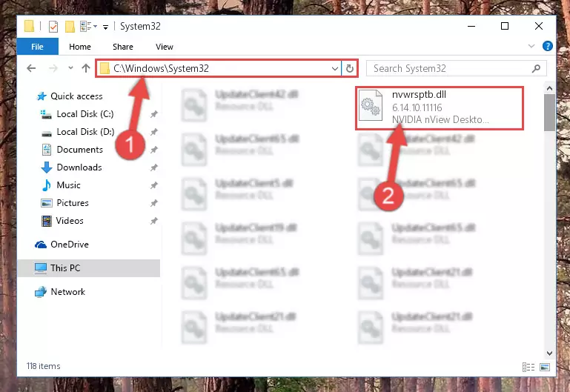Click the Properties icon in the quick access toolbar
The width and height of the screenshot is (570, 392).
[53, 26]
